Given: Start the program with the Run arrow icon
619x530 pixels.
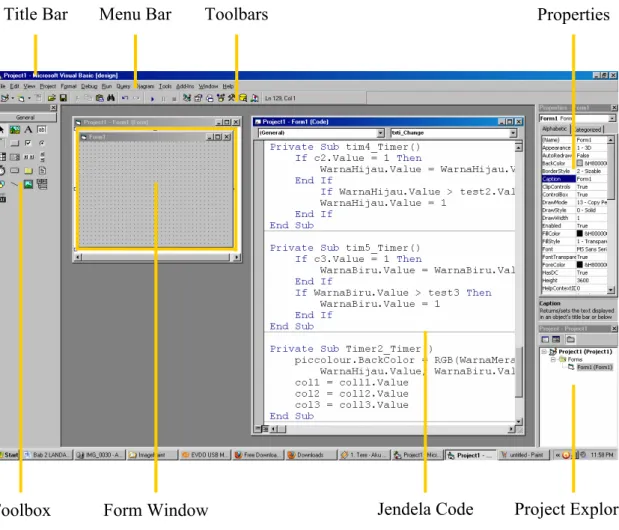Looking at the screenshot, I should tap(152, 99).
